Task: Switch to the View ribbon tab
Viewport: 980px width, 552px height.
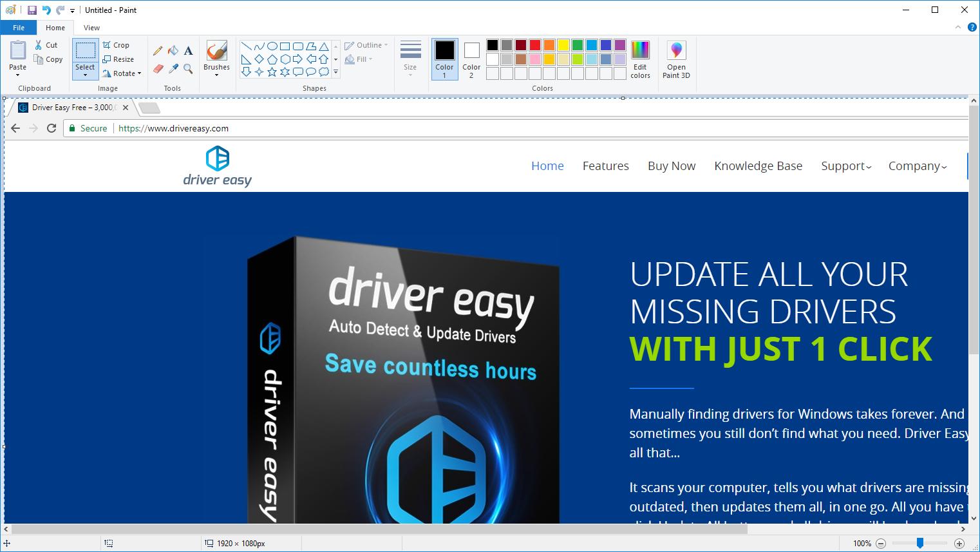Action: (x=91, y=28)
